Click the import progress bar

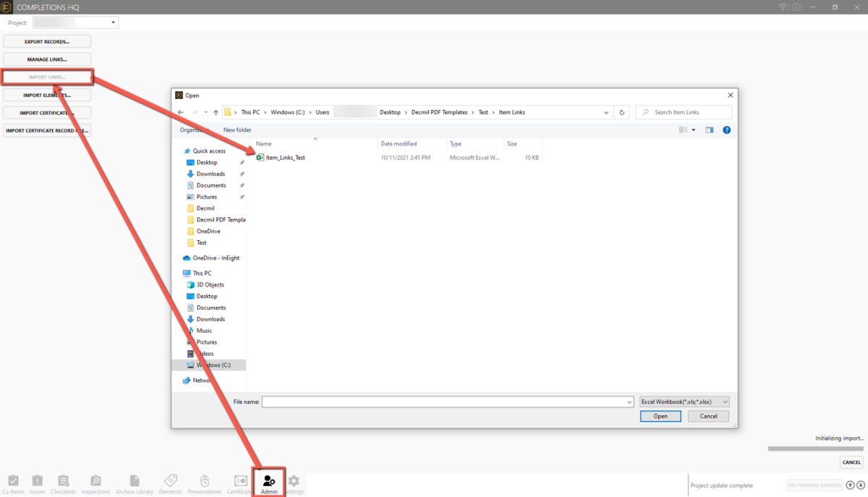[x=815, y=449]
